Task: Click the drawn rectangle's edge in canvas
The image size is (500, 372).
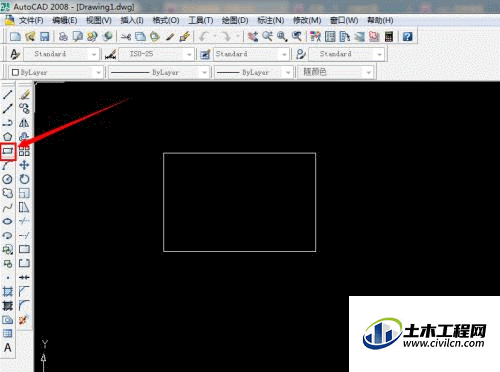Action: coord(239,153)
